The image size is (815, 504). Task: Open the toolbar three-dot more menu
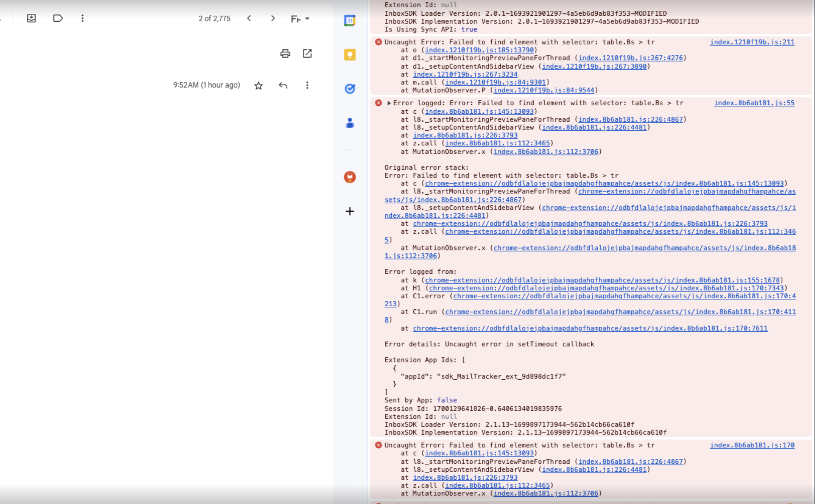[x=82, y=18]
